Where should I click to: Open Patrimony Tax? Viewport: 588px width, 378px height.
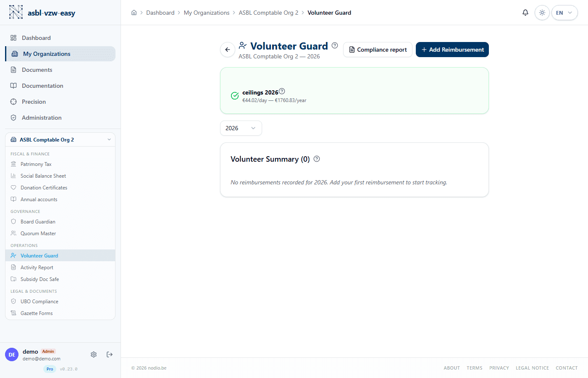pos(60,164)
